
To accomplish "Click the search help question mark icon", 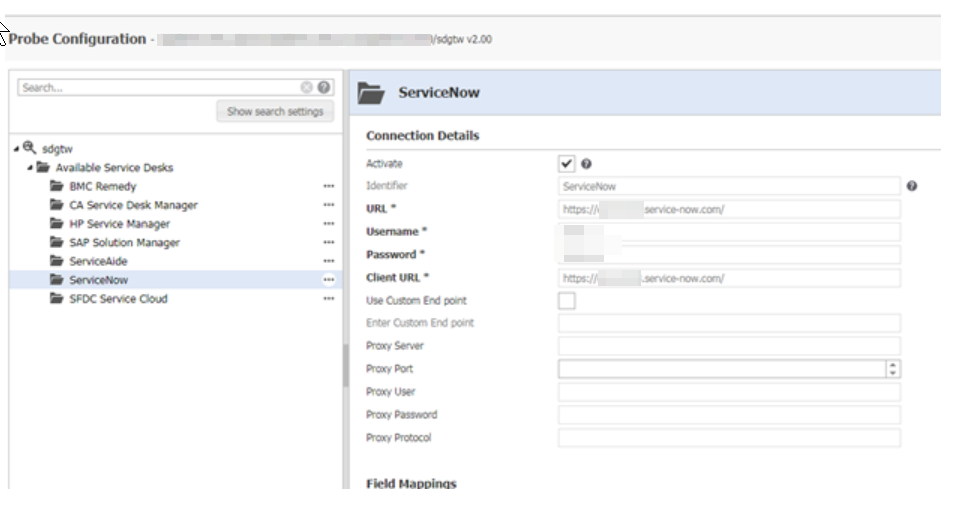I will (323, 88).
